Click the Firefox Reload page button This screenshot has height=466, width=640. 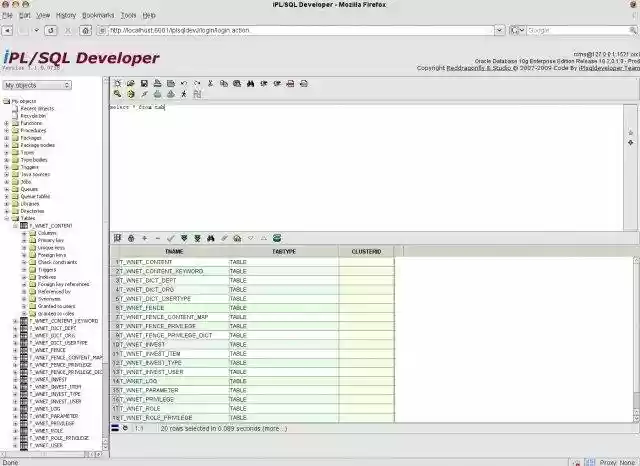pyautogui.click(x=51, y=30)
